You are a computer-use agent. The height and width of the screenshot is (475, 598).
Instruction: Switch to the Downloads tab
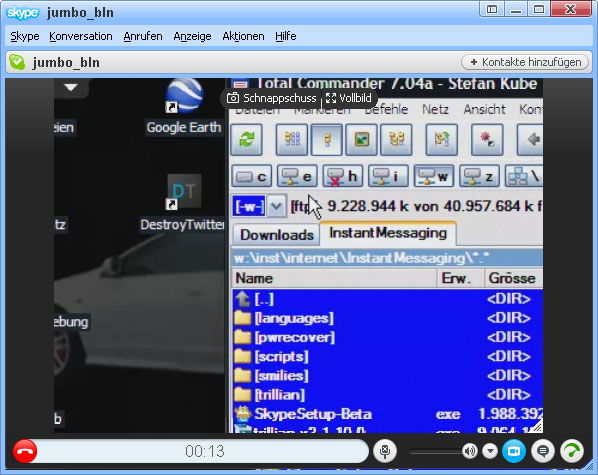pos(276,235)
